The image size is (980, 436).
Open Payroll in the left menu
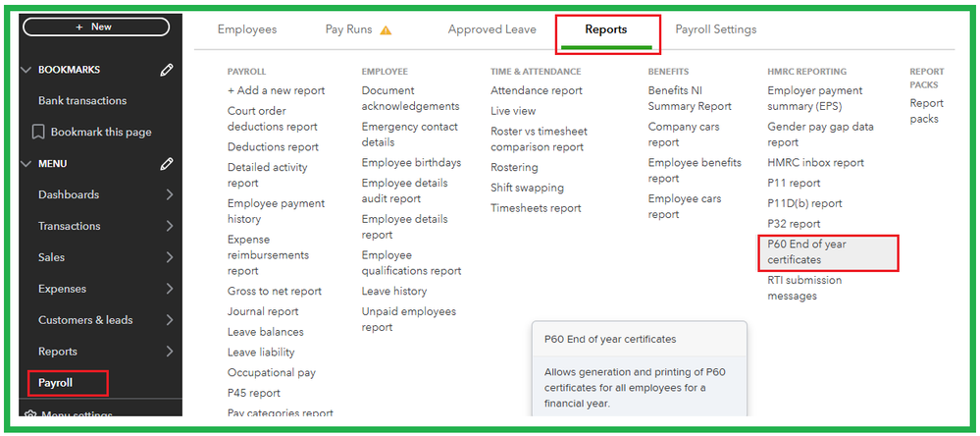click(56, 383)
